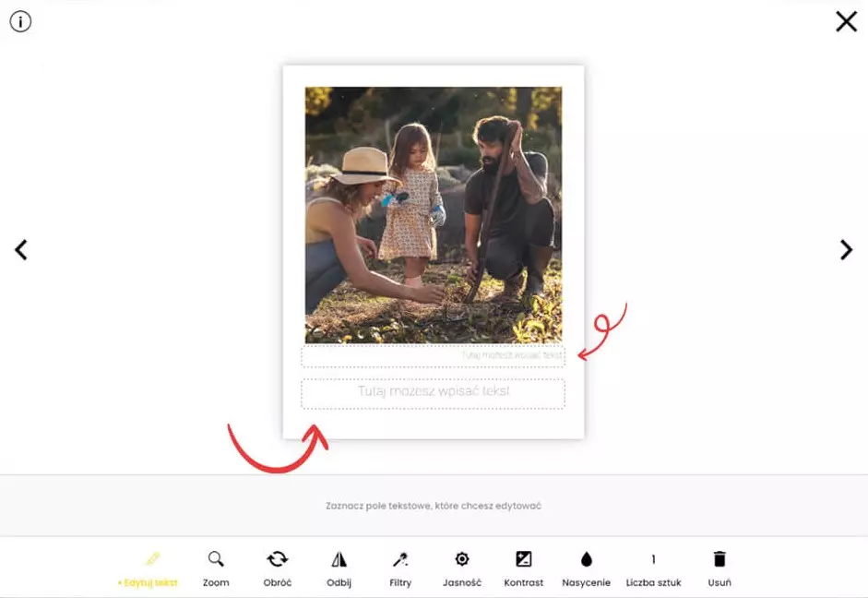868x598 pixels.
Task: Close the photo editor
Action: pos(847,21)
